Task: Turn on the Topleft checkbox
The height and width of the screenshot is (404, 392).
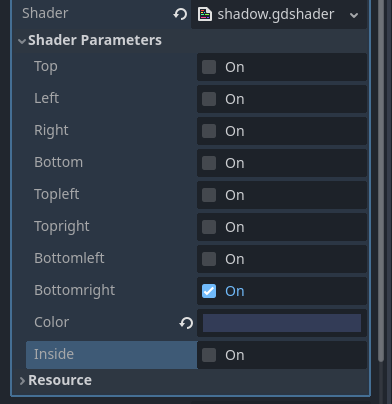Action: [x=209, y=195]
